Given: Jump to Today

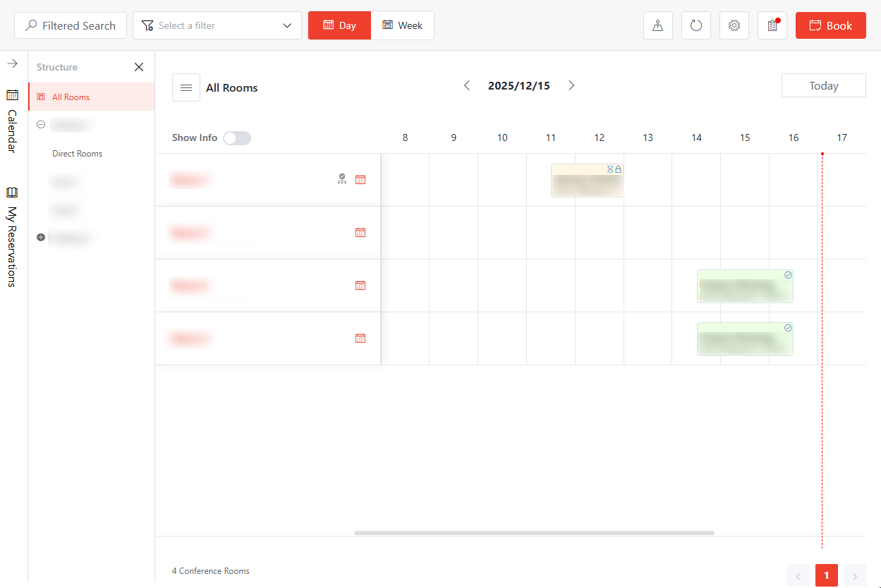Looking at the screenshot, I should pos(823,85).
